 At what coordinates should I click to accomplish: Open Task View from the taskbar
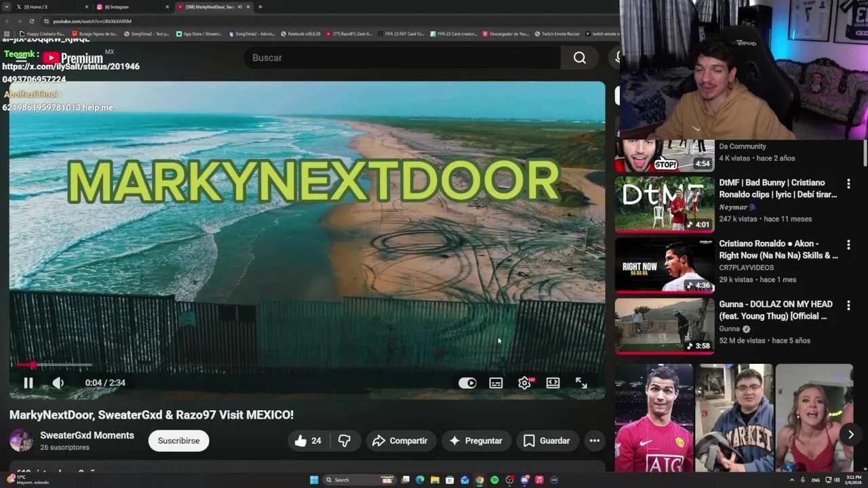tap(405, 480)
